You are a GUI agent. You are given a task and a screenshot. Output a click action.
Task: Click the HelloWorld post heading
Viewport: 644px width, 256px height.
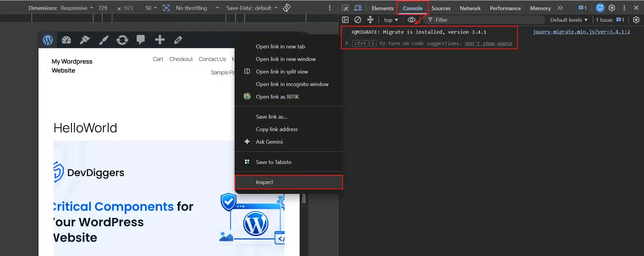(85, 128)
